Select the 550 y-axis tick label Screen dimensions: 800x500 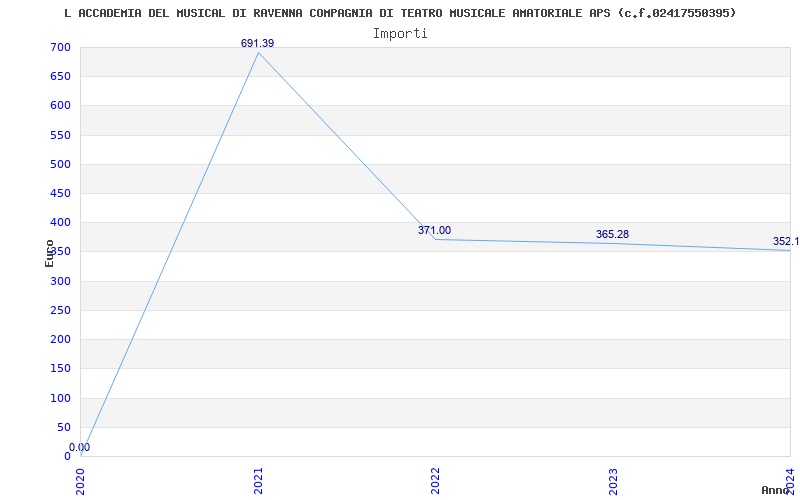(x=60, y=135)
